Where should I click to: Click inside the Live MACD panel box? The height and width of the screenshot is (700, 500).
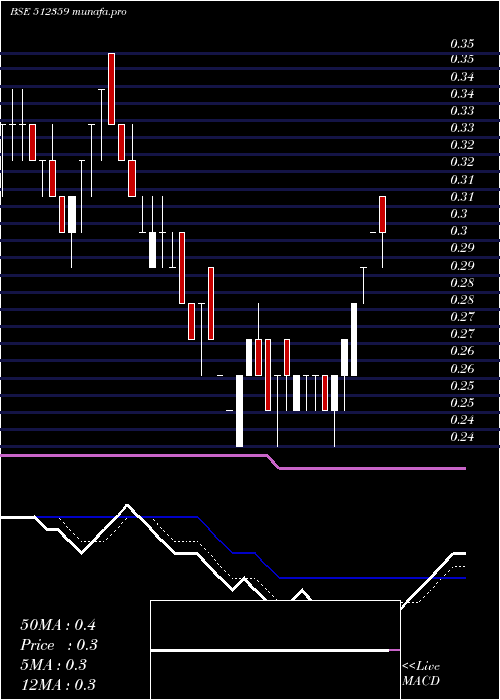(275, 650)
